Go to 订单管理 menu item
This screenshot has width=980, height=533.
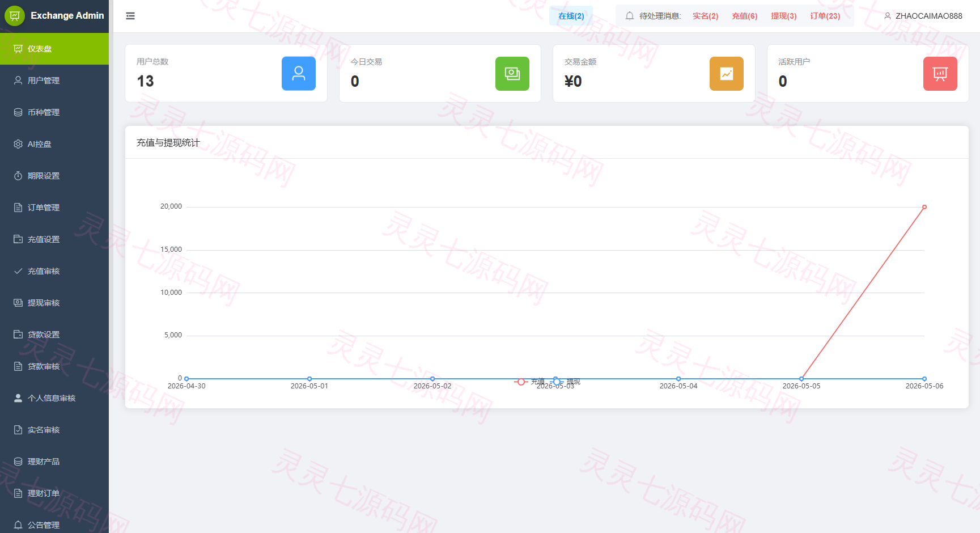[x=54, y=208]
